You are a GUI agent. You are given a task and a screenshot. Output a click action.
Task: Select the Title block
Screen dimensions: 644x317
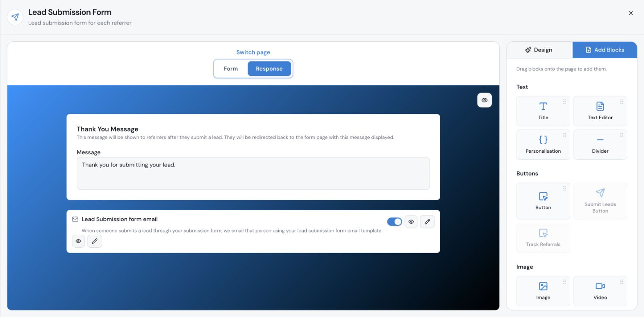[x=543, y=111]
